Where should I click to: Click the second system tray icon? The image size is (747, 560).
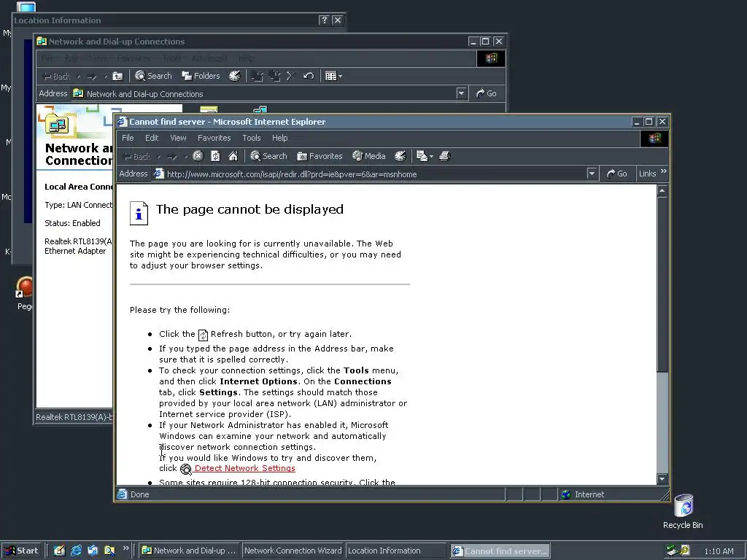[684, 551]
